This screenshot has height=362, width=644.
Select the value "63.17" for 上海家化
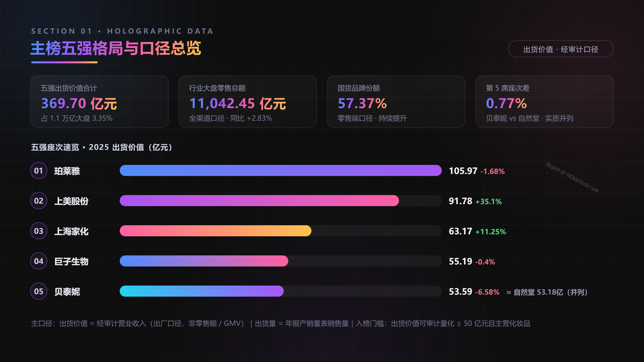point(460,231)
